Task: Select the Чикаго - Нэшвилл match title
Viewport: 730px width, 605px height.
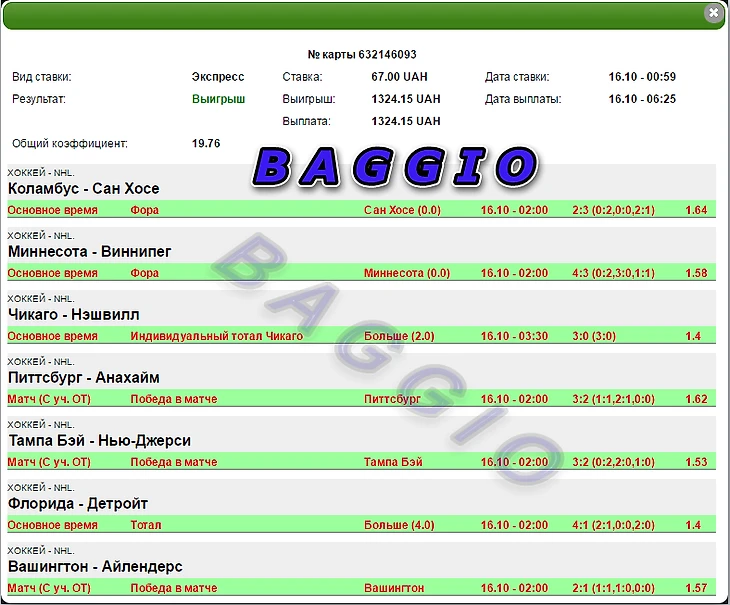Action: click(x=73, y=314)
